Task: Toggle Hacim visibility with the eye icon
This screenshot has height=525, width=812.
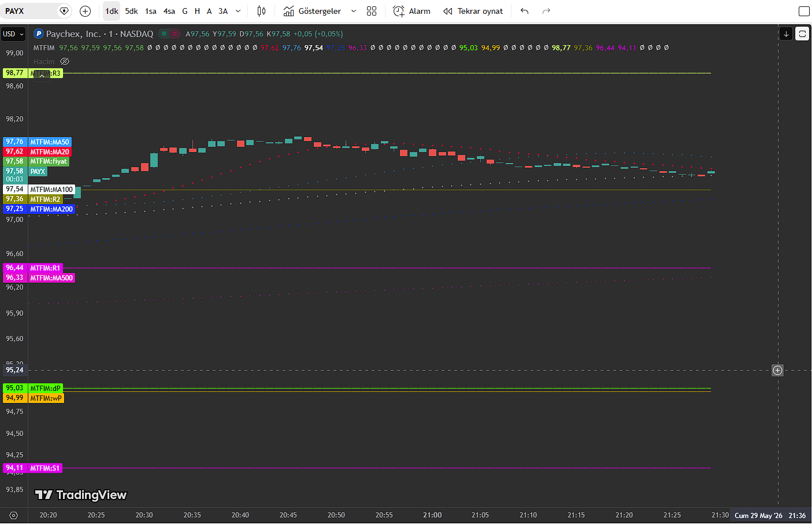Action: tap(65, 61)
